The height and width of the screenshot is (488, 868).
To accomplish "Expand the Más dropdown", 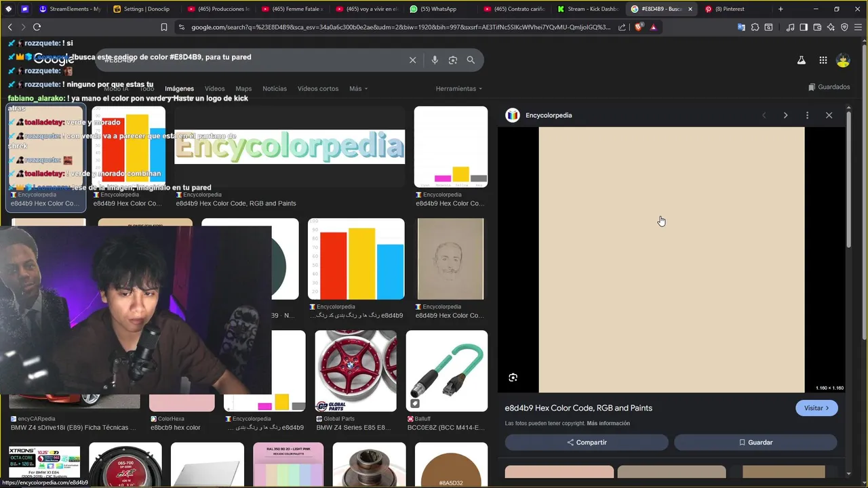I will [x=358, y=89].
